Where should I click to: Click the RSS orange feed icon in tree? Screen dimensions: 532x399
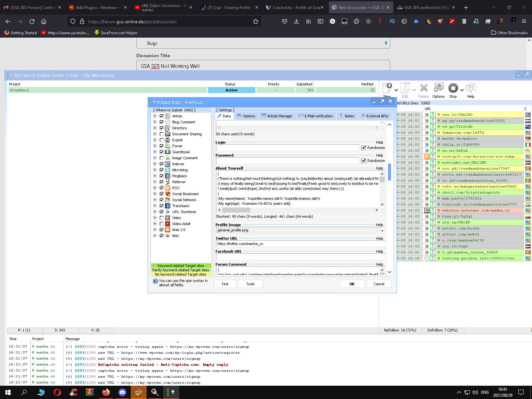tap(168, 188)
